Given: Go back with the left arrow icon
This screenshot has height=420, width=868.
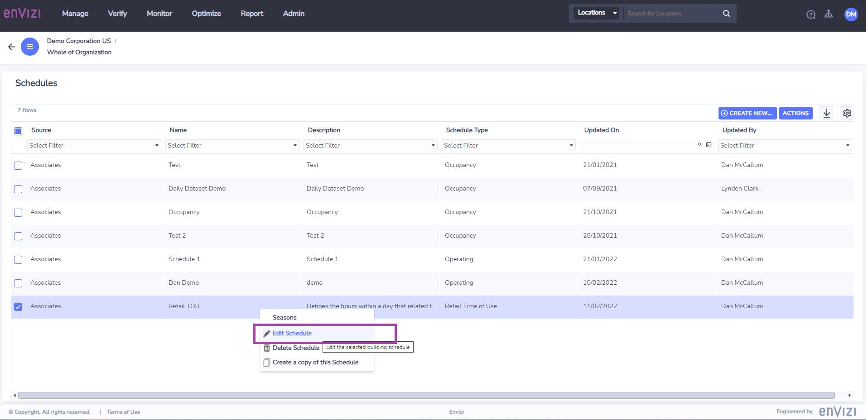Looking at the screenshot, I should tap(12, 47).
